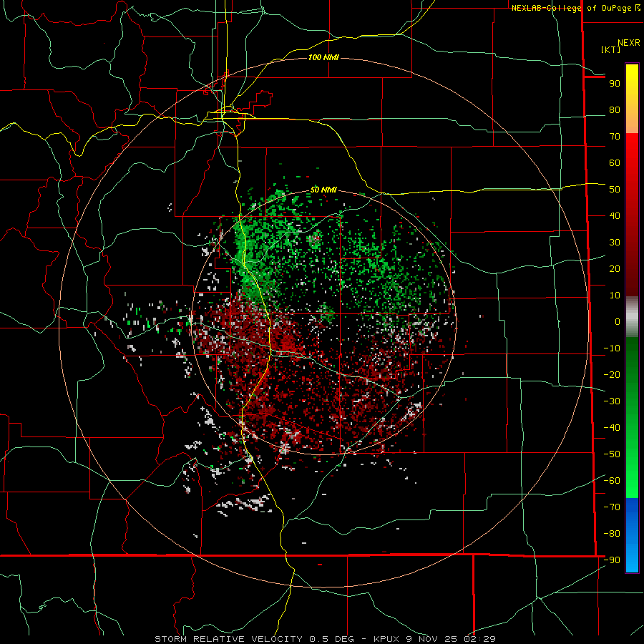The height and width of the screenshot is (644, 644).
Task: Click the -80 value on the color scale
Action: pos(612,534)
